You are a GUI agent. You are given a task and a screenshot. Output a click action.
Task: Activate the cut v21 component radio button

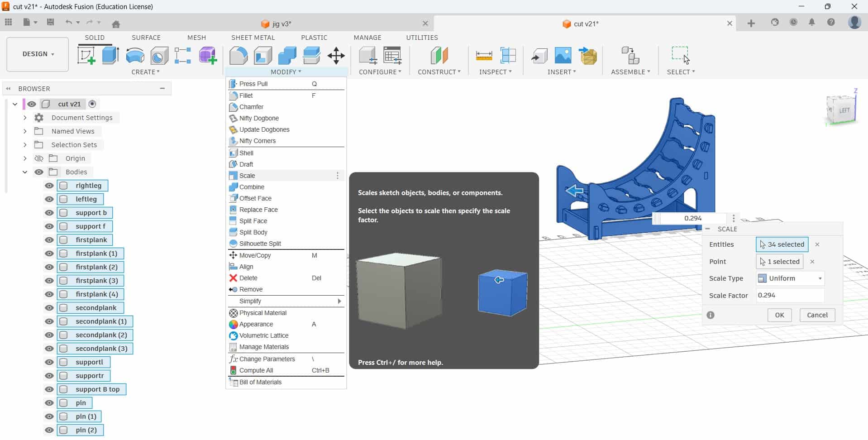click(x=92, y=104)
